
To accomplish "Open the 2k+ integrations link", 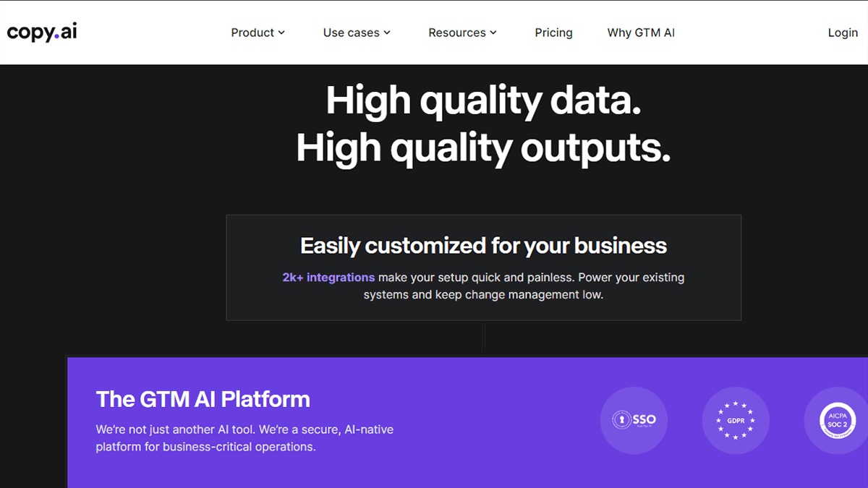I will 328,277.
